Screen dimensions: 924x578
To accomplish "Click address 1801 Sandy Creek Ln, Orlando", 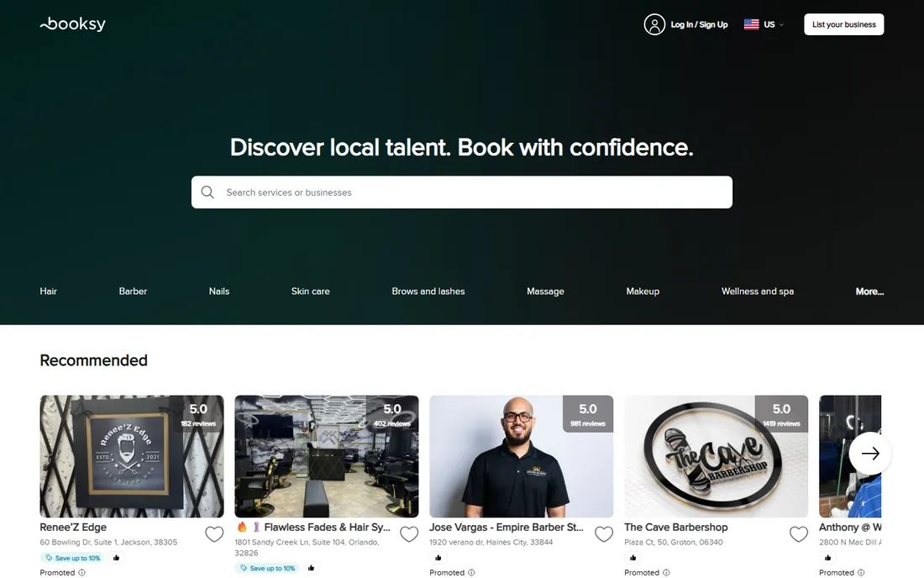I will (x=307, y=548).
